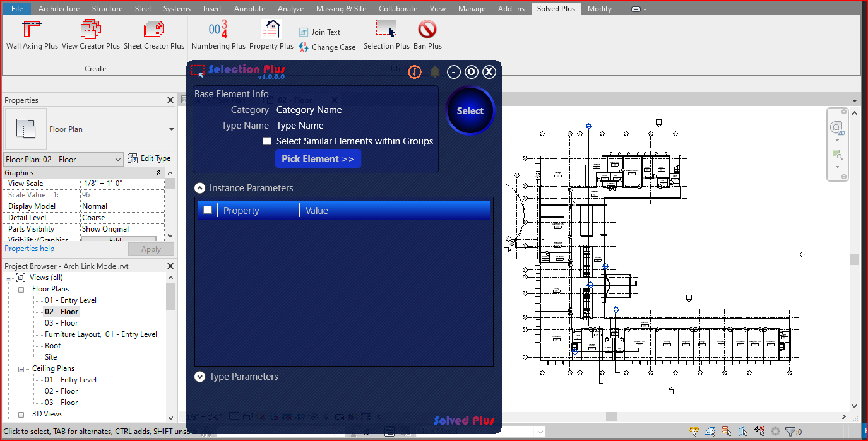
Task: Switch to the Structure ribbon tab
Action: point(107,9)
